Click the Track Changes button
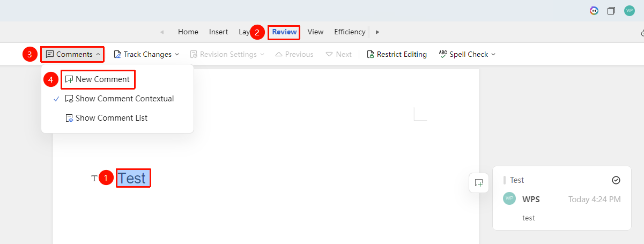This screenshot has height=244, width=644. pyautogui.click(x=143, y=54)
